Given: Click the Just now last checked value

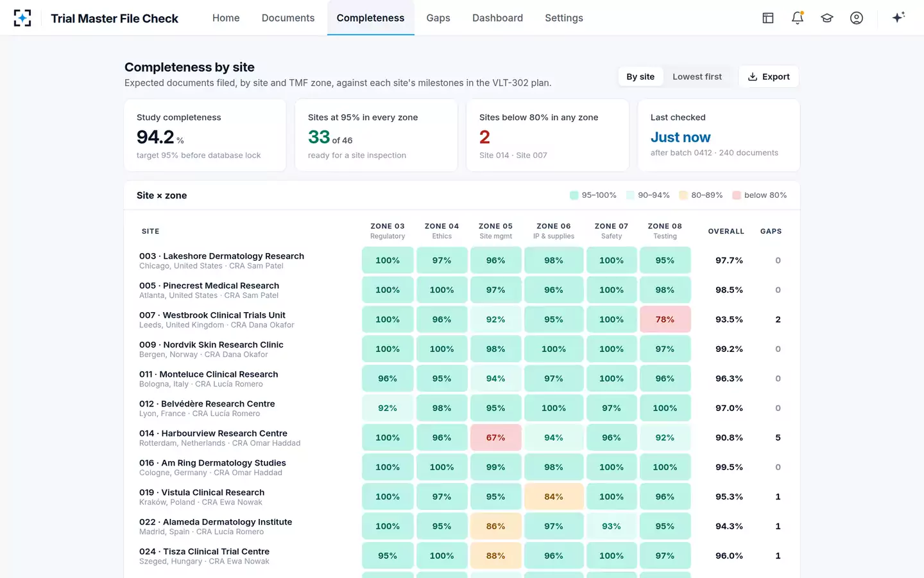Looking at the screenshot, I should coord(680,137).
